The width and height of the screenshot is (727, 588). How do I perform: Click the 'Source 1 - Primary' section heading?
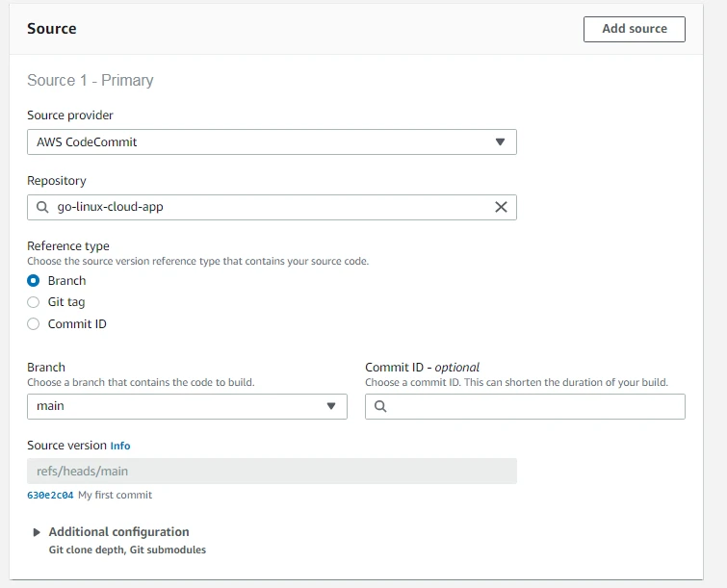click(90, 80)
